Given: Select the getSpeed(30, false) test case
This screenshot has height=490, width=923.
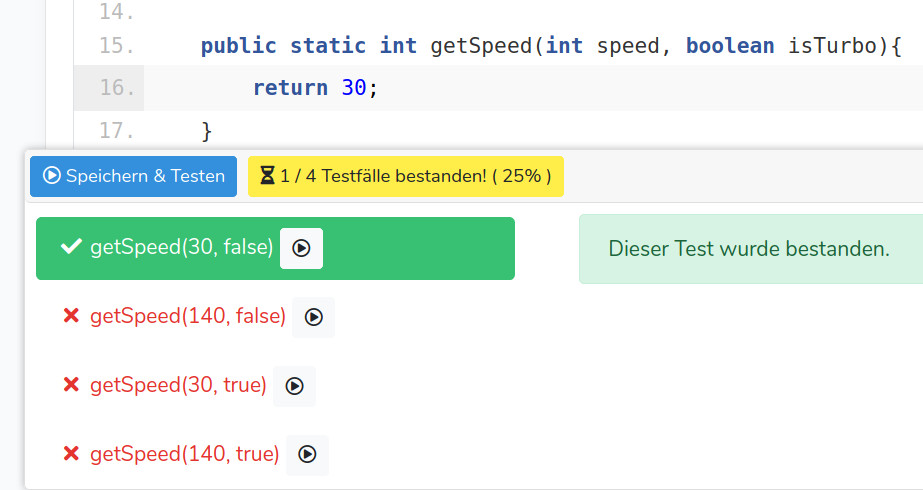Looking at the screenshot, I should pyautogui.click(x=181, y=247).
